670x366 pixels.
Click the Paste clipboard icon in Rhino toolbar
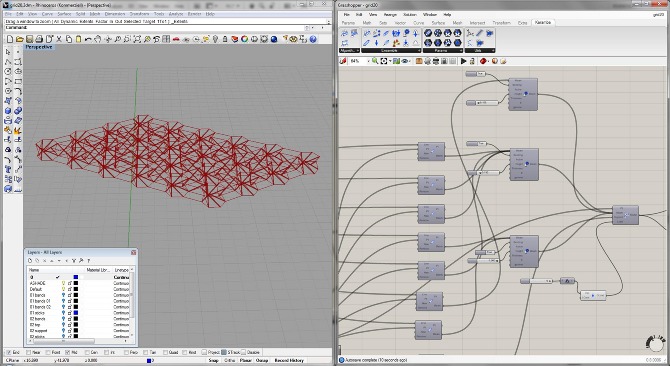78,39
